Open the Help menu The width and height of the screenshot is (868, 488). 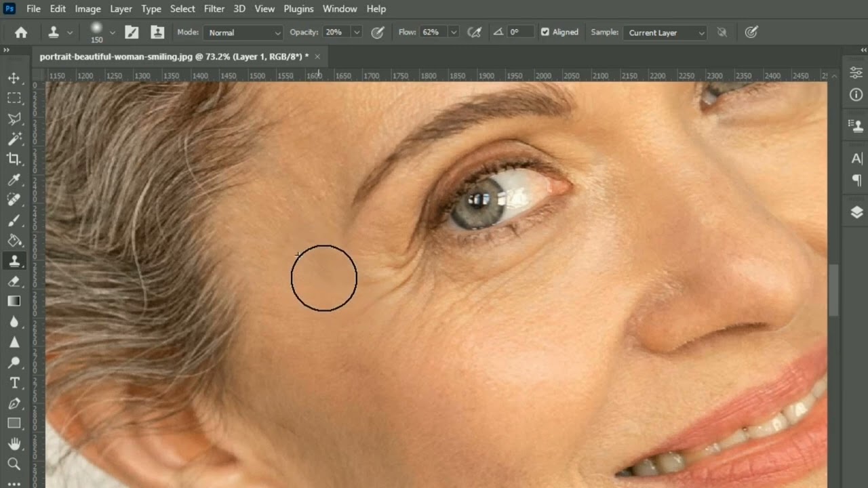[x=376, y=9]
